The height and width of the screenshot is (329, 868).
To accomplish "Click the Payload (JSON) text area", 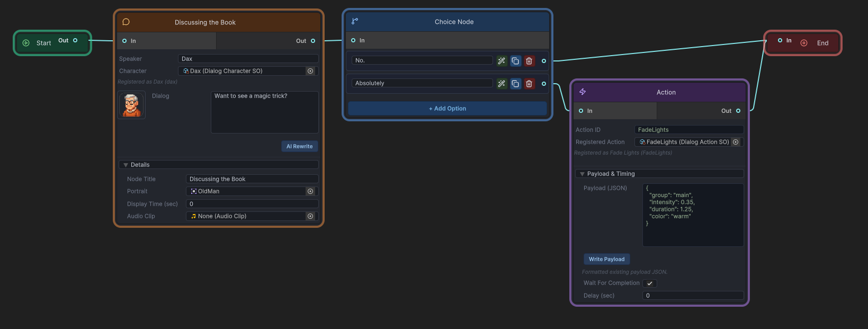I will [x=693, y=215].
